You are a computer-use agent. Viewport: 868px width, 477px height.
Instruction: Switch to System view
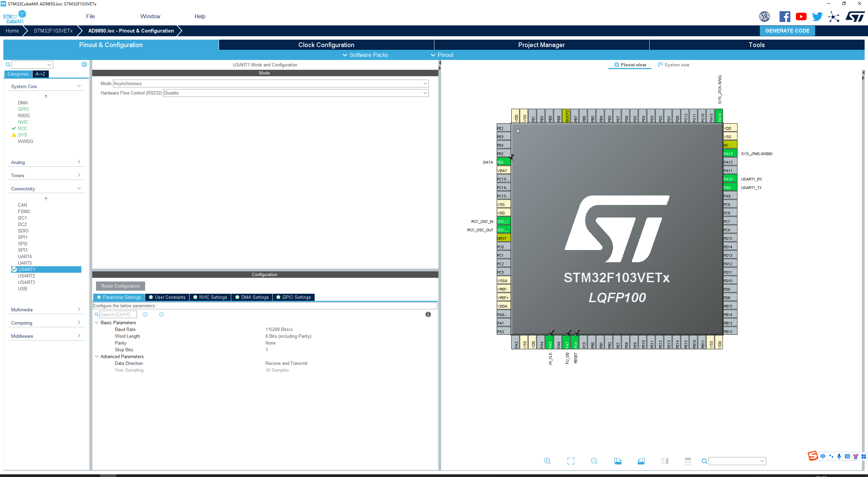pos(673,65)
